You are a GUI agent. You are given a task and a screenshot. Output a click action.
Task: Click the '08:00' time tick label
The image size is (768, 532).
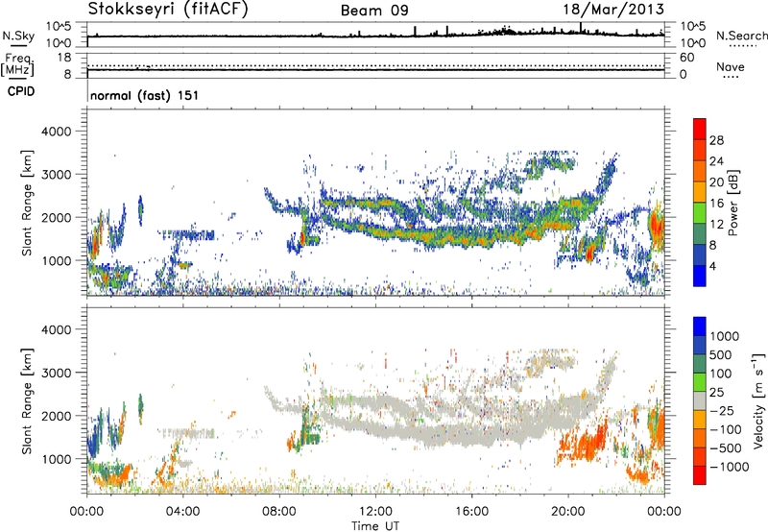point(279,512)
